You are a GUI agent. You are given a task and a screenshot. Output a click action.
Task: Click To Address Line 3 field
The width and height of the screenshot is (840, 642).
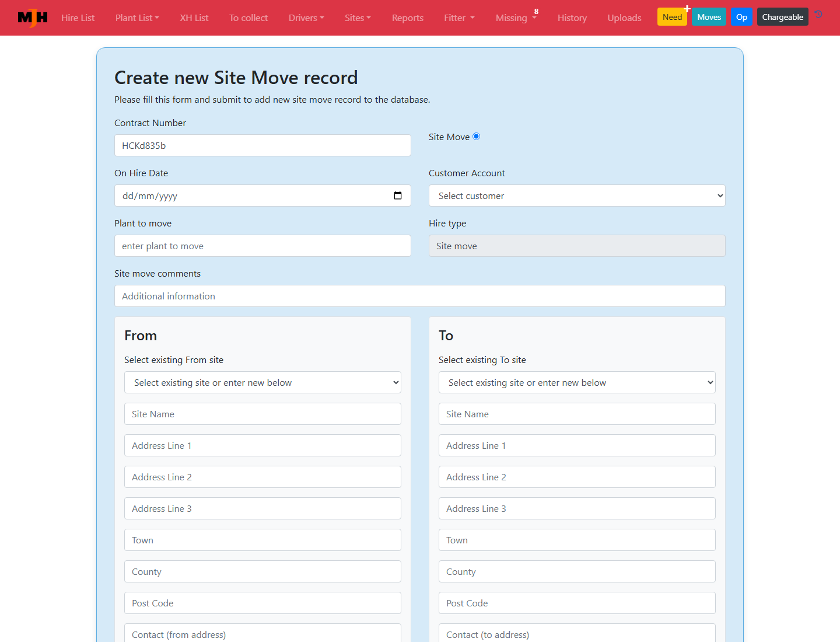577,508
